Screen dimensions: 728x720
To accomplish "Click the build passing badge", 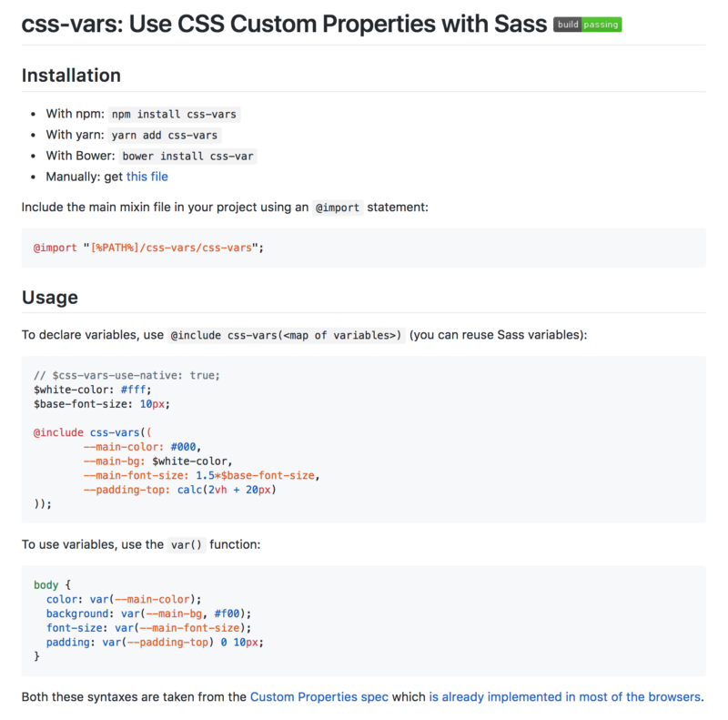I will click(587, 25).
